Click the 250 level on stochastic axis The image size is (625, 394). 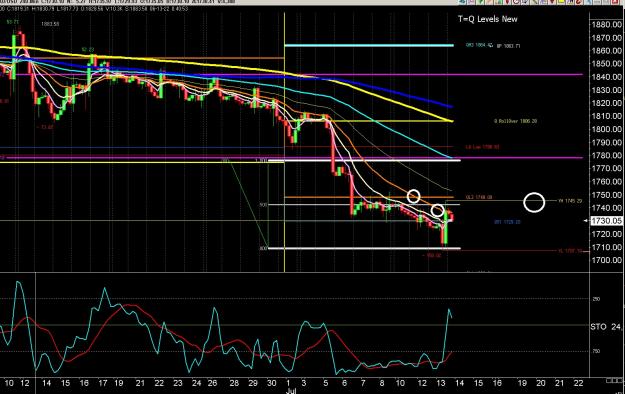point(596,299)
